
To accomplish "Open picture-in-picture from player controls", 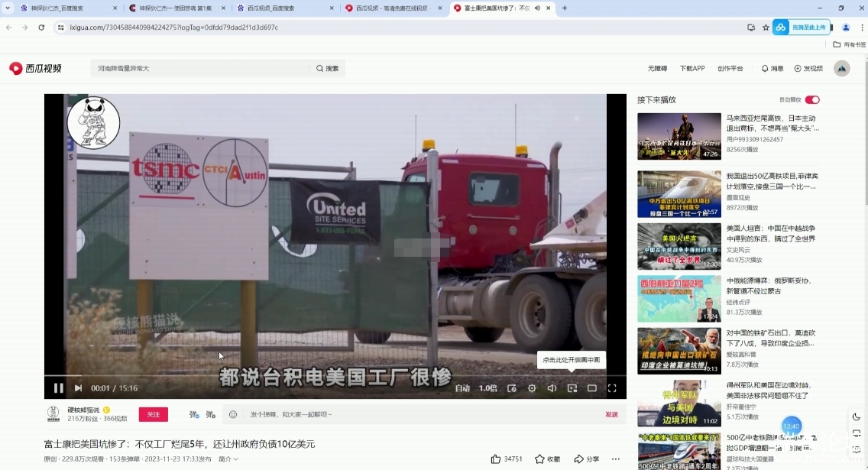I will 572,388.
